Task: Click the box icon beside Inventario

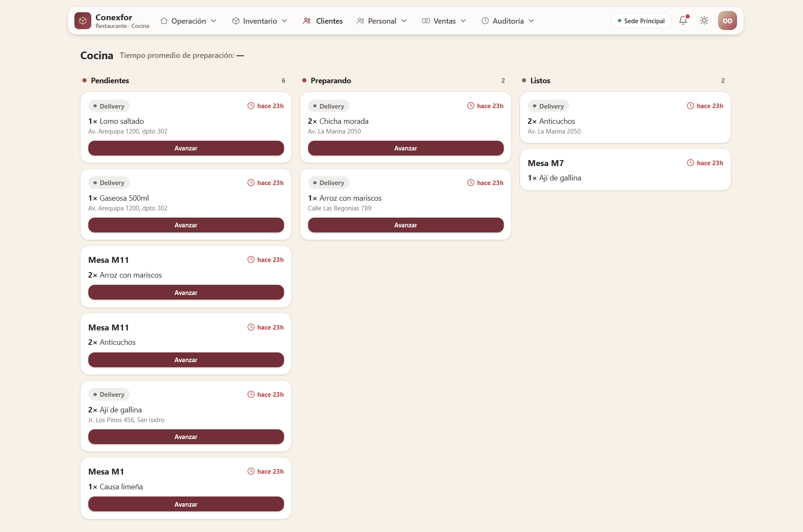Action: point(236,21)
